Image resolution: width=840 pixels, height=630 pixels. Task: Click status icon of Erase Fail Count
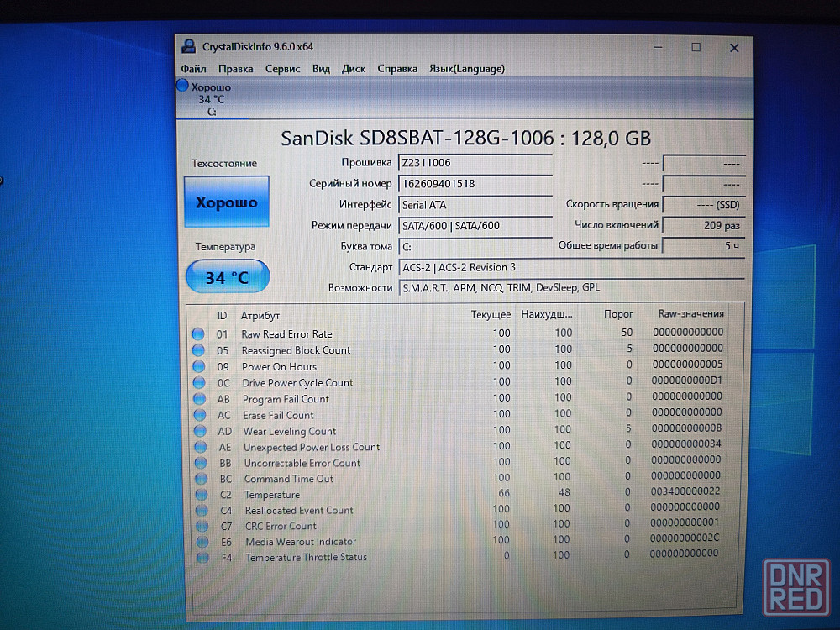200,415
